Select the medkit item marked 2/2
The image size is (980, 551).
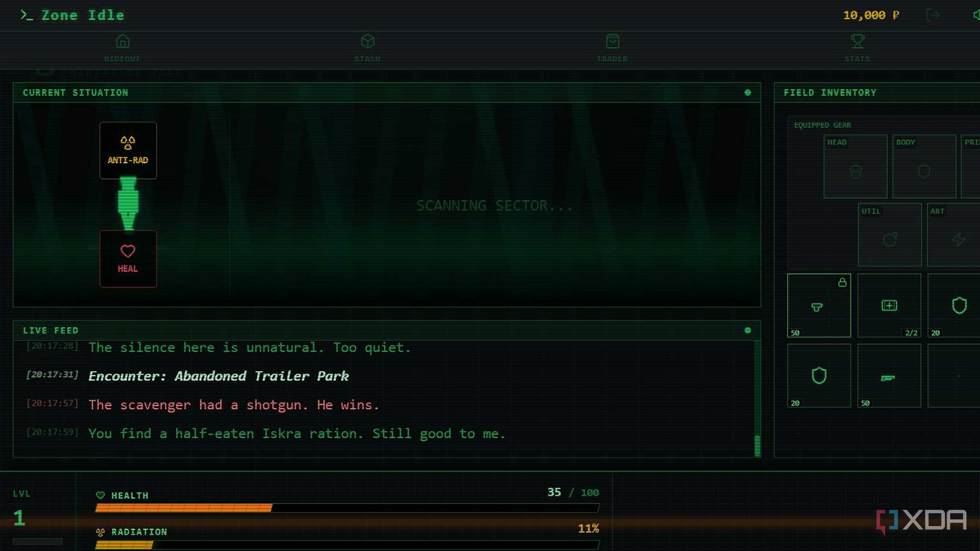pyautogui.click(x=889, y=305)
